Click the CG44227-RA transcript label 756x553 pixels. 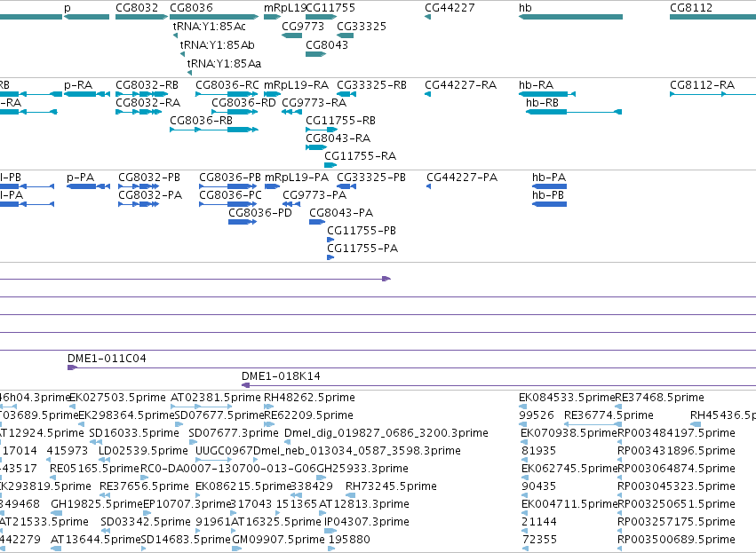coord(460,85)
